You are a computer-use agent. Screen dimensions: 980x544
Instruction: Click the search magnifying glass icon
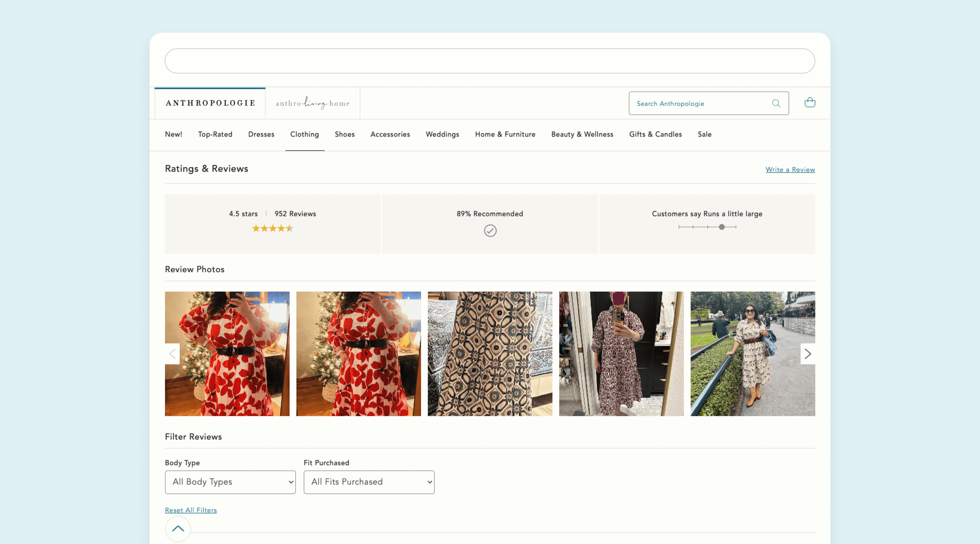(776, 103)
